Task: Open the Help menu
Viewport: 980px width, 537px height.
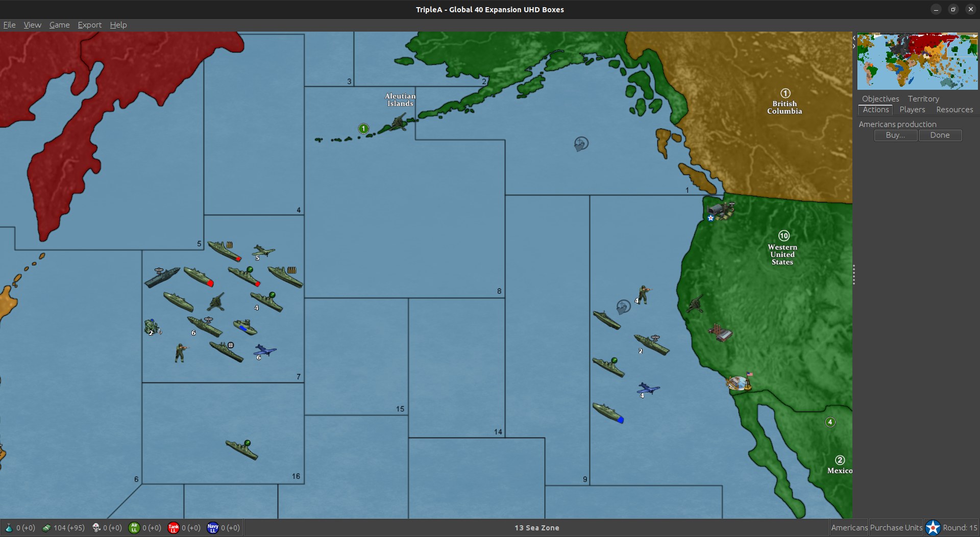Action: 118,24
